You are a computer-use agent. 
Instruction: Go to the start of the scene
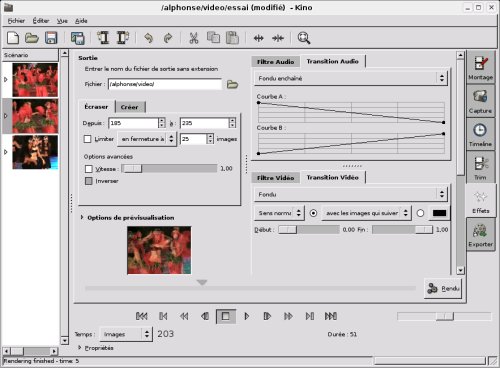coord(163,316)
